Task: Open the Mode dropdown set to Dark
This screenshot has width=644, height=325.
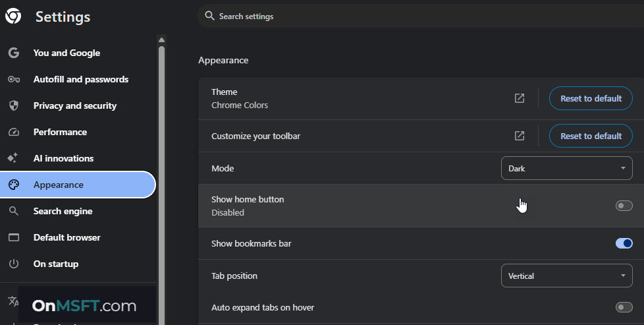Action: [566, 168]
